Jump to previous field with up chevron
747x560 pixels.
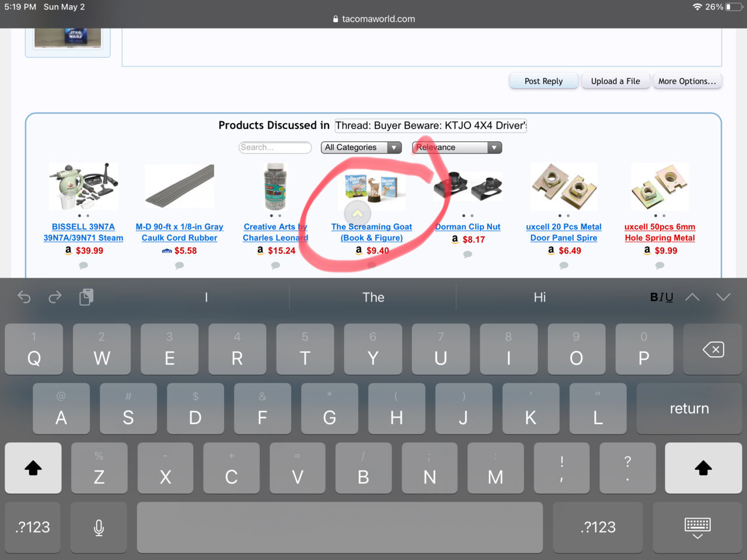click(x=692, y=297)
